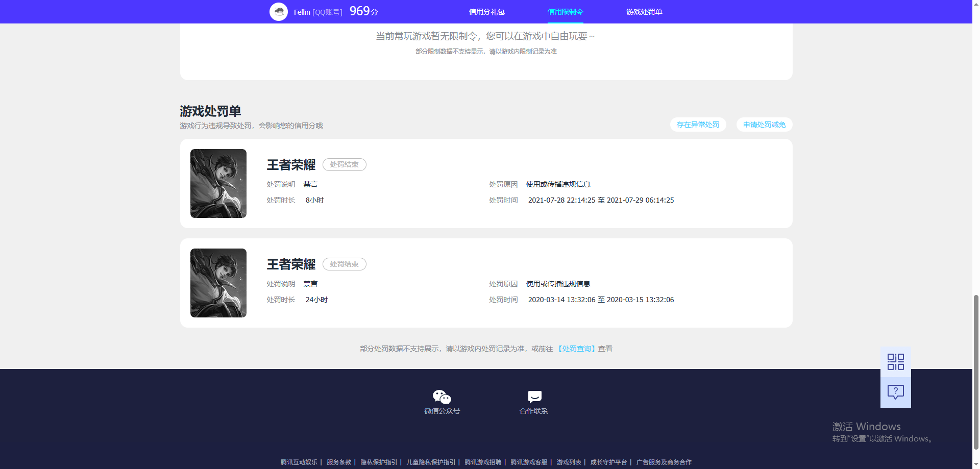Click the 微信公众号 label
The height and width of the screenshot is (469, 980).
click(x=442, y=411)
